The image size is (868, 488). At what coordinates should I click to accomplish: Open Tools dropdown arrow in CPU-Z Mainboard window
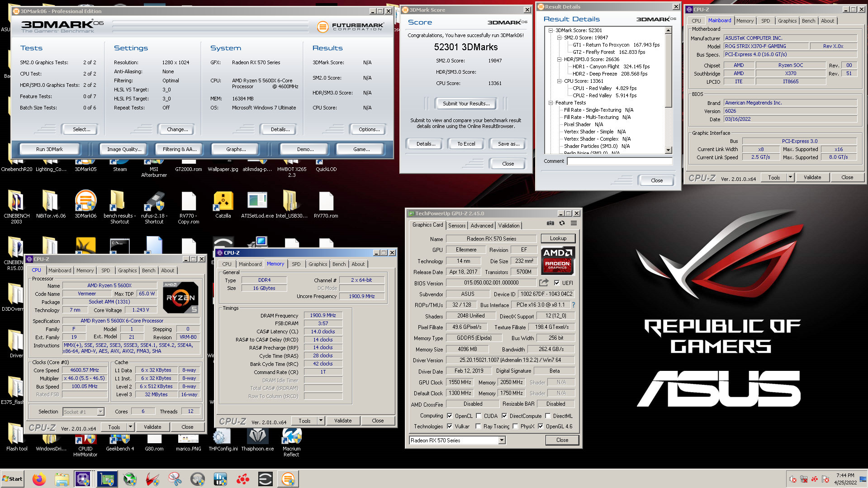[x=790, y=177]
